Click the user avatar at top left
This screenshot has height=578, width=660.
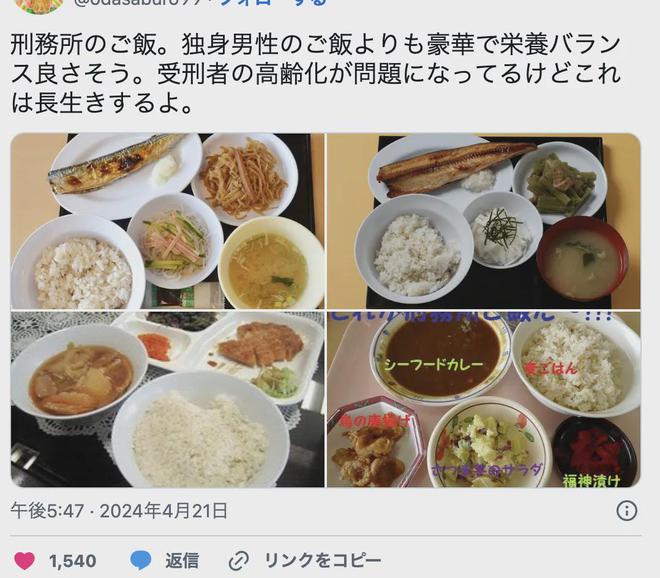(x=39, y=5)
